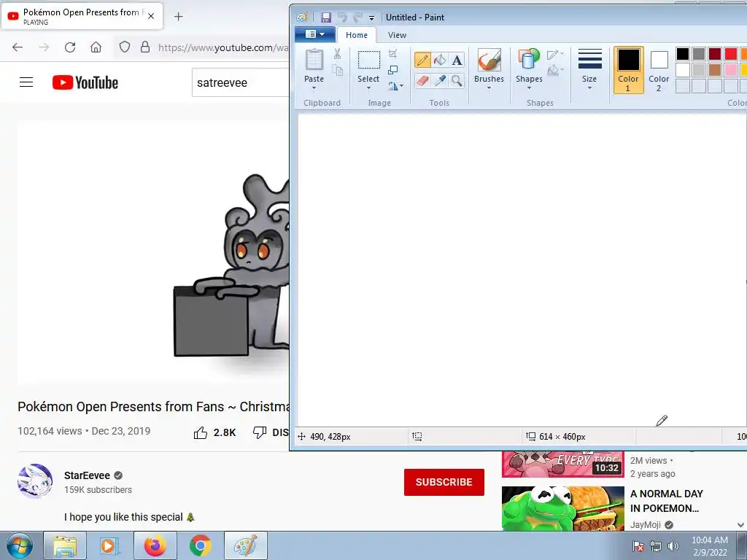Screen dimensions: 747x560
Task: Open a new Firefox tab with plus
Action: (178, 17)
